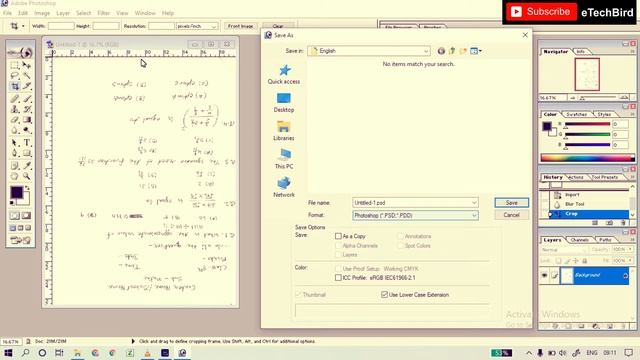The height and width of the screenshot is (360, 640).
Task: Click the Front Image button
Action: coord(240,26)
